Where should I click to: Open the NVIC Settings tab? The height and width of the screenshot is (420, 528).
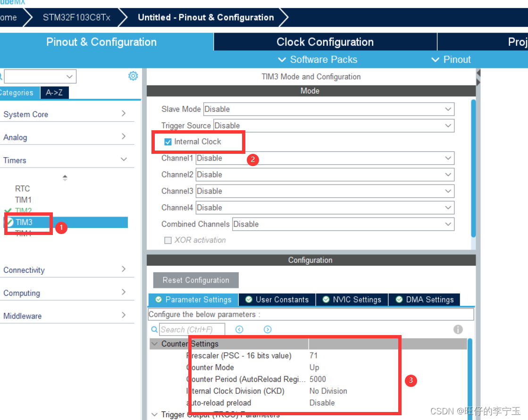[x=352, y=300]
